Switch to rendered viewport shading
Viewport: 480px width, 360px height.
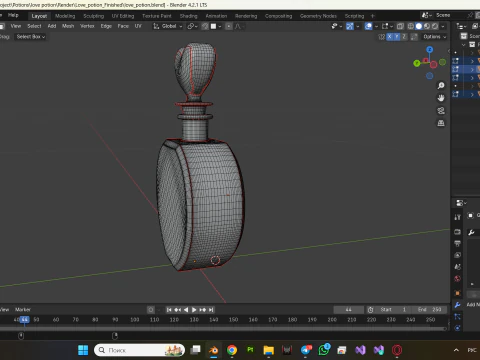coord(435,26)
